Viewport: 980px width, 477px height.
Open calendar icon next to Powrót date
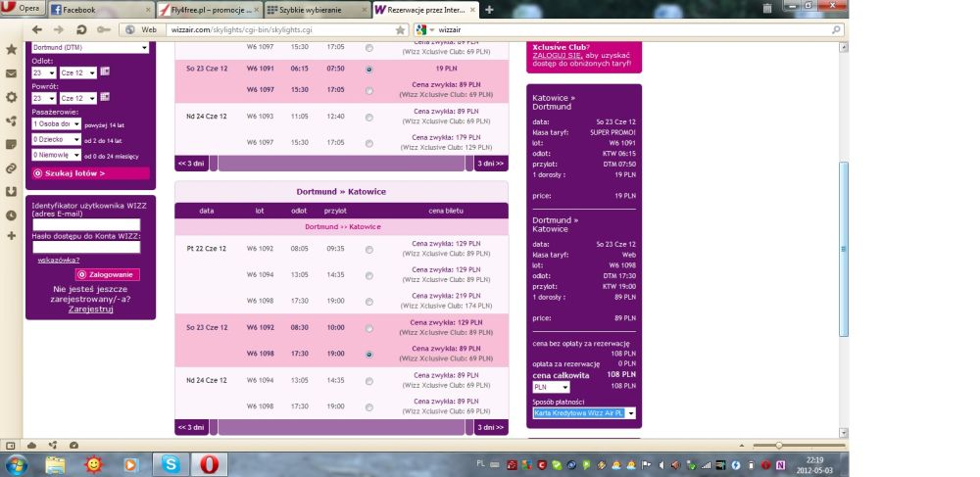(105, 97)
